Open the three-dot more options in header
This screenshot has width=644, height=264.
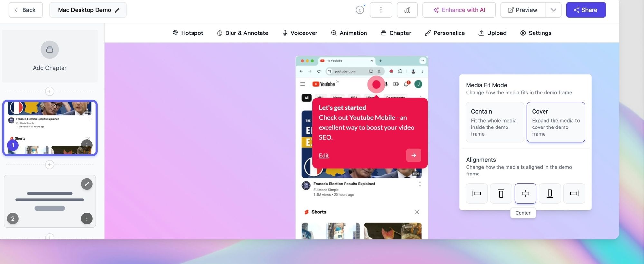pos(381,10)
